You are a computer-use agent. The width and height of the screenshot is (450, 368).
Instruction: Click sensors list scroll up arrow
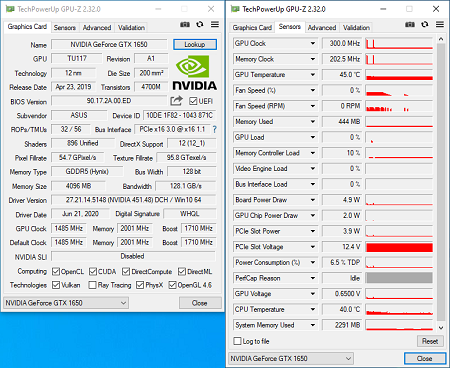click(x=441, y=39)
